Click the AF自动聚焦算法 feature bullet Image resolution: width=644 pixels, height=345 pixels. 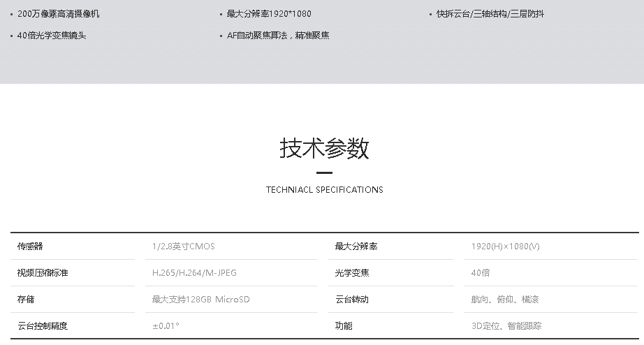pos(278,36)
